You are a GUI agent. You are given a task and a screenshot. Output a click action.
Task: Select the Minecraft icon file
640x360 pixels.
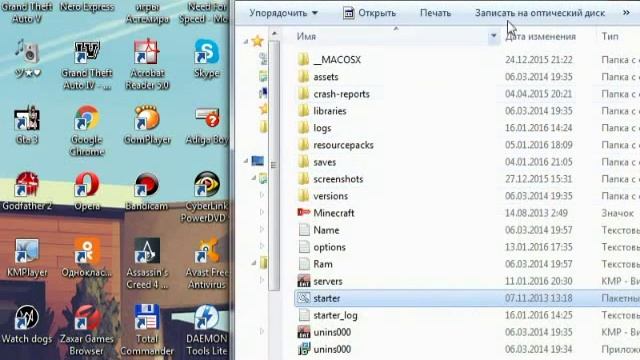(326, 213)
